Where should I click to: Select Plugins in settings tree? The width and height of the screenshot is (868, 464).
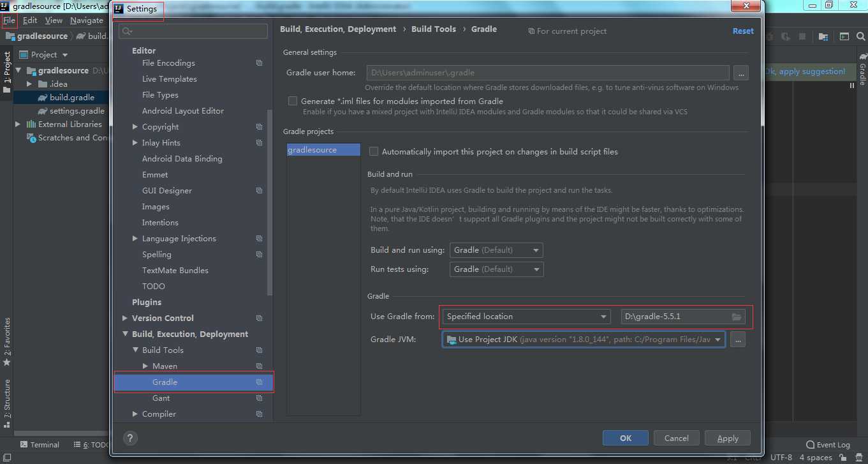pyautogui.click(x=147, y=303)
